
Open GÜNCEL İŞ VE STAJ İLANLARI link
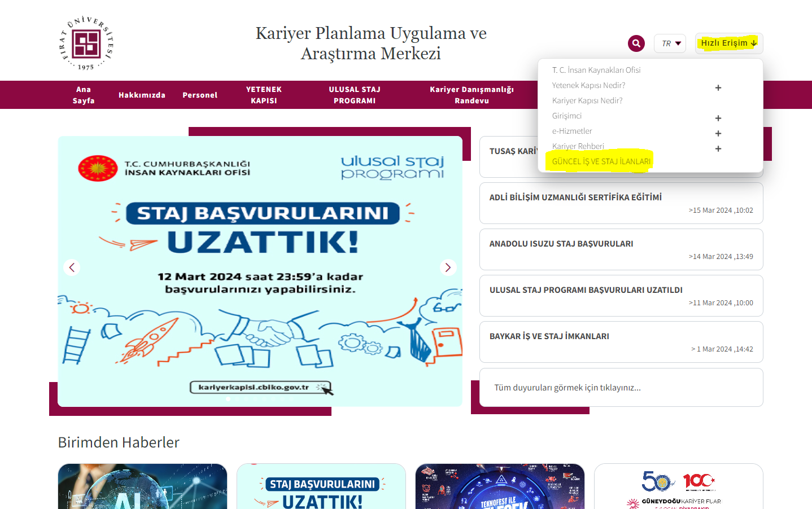click(601, 161)
